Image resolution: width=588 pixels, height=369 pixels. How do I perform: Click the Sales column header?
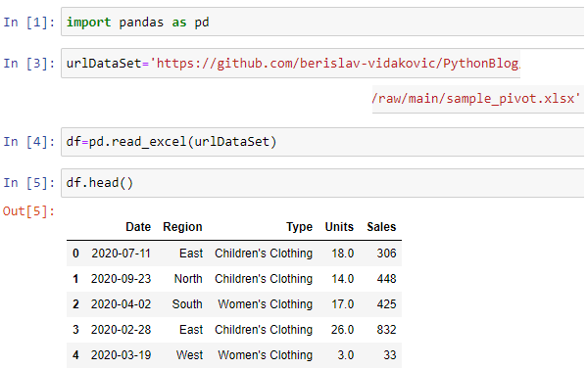pos(381,227)
